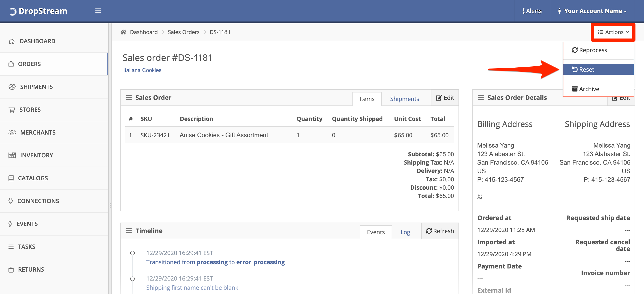Expand Your Account Name dropdown
The height and width of the screenshot is (294, 644).
(x=592, y=11)
